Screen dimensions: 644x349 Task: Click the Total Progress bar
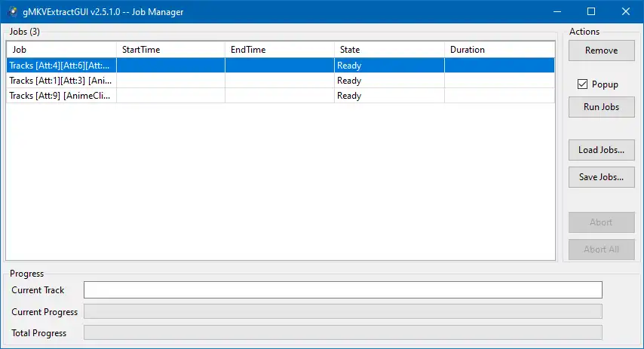(x=343, y=332)
